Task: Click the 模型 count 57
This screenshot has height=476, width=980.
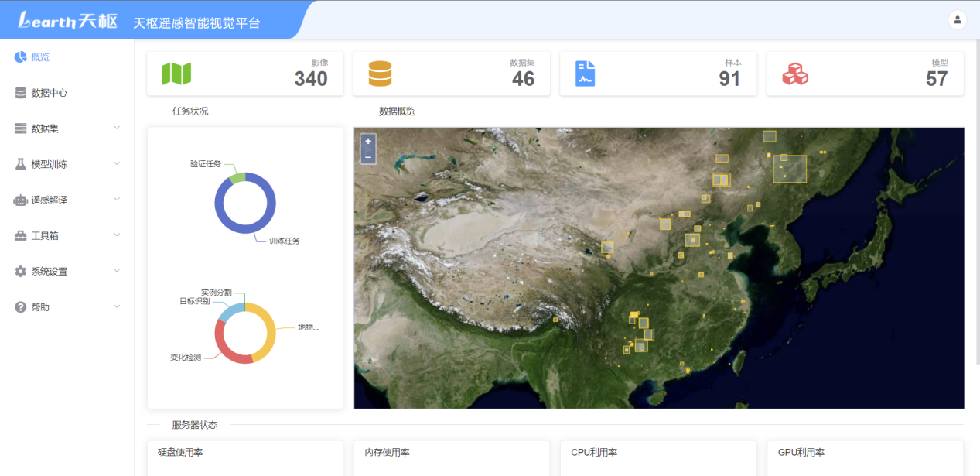Action: click(x=937, y=79)
